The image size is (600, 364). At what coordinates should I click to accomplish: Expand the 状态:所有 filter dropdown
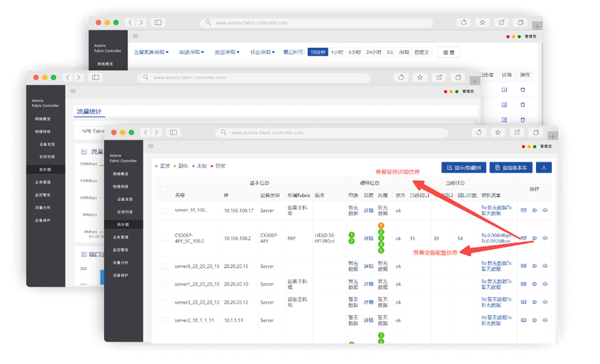tap(262, 52)
